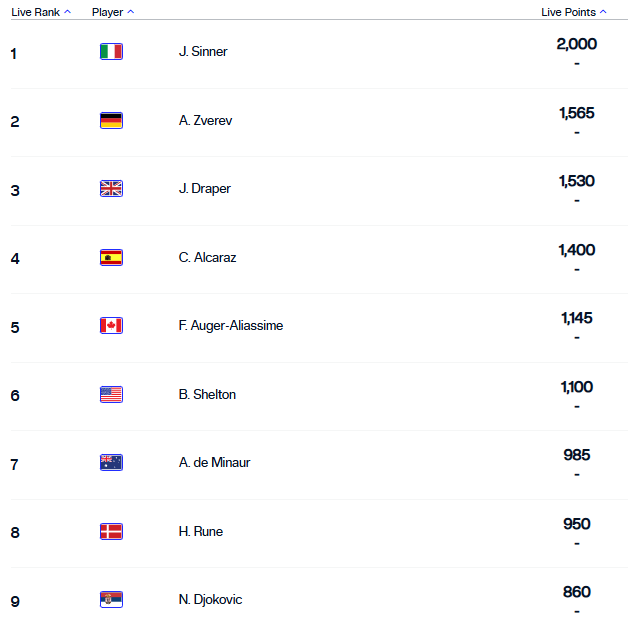628x631 pixels.
Task: Click H. Rune's 950 live points value
Action: [x=577, y=524]
